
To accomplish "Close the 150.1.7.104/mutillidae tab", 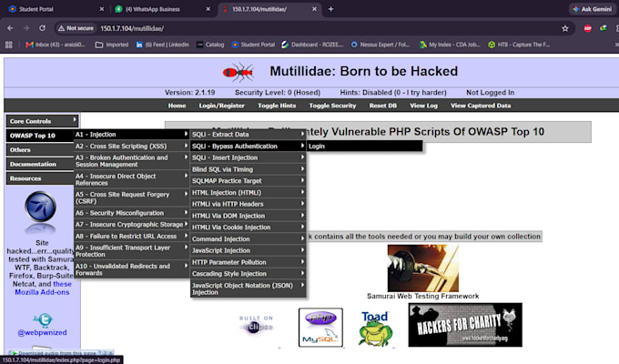I will point(314,9).
